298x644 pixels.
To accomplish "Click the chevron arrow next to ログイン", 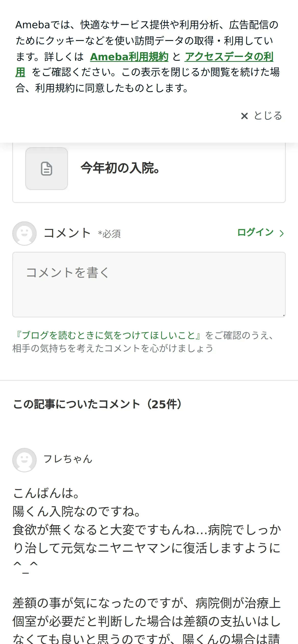I will pyautogui.click(x=281, y=233).
